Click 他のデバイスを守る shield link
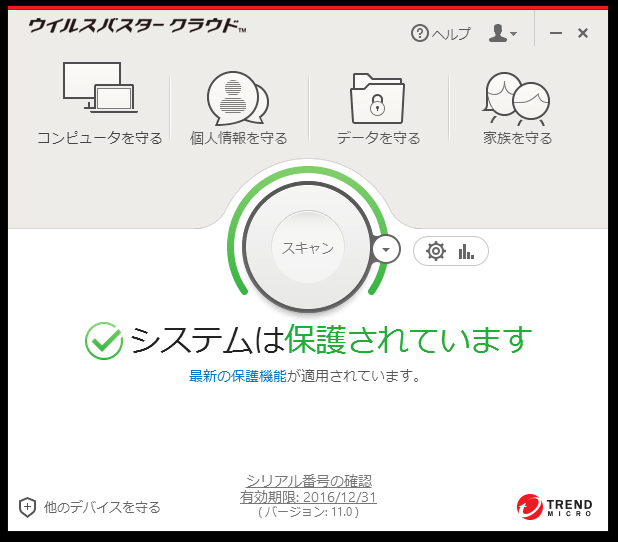The width and height of the screenshot is (618, 542). 89,507
